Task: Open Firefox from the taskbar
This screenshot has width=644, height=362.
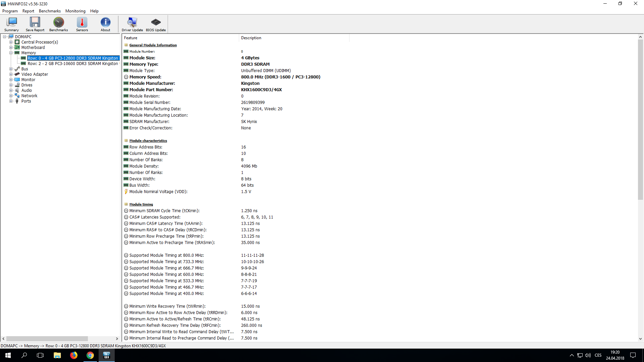Action: [74, 355]
